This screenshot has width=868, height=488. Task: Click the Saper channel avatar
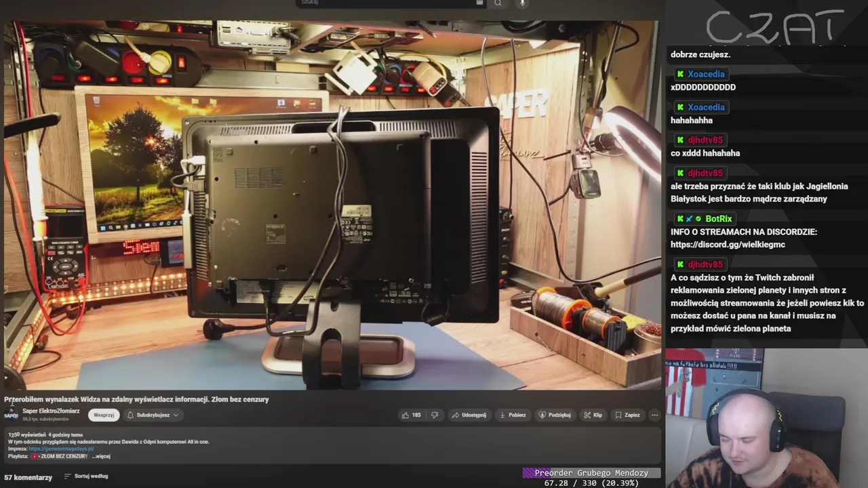pos(11,415)
